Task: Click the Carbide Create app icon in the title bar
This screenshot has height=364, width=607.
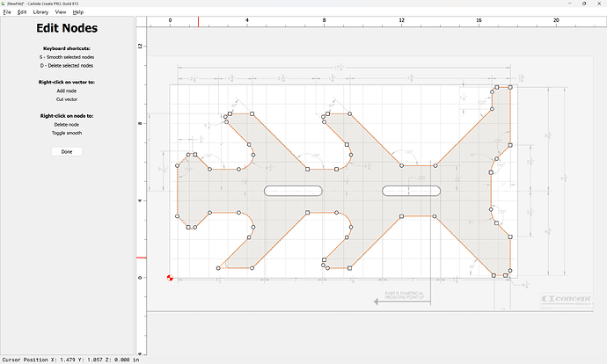Action: click(4, 4)
